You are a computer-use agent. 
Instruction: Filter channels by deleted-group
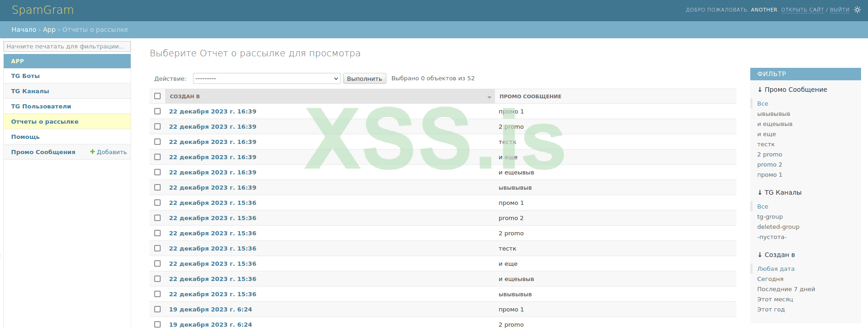pos(778,227)
